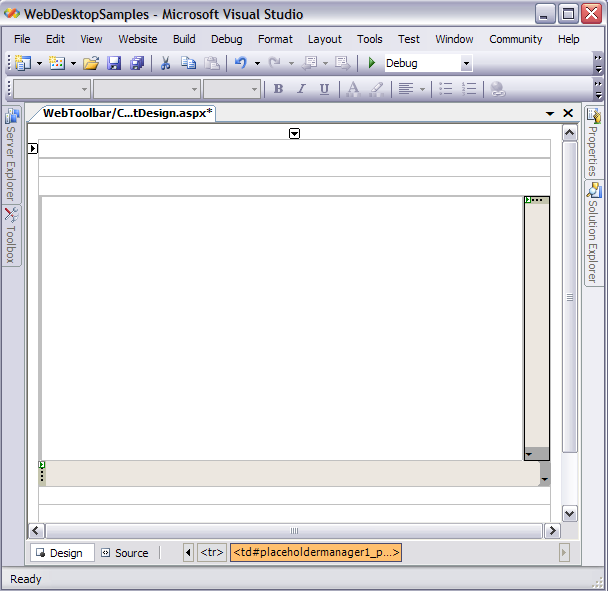Toggle underline formatting
Image resolution: width=608 pixels, height=591 pixels.
coord(324,89)
